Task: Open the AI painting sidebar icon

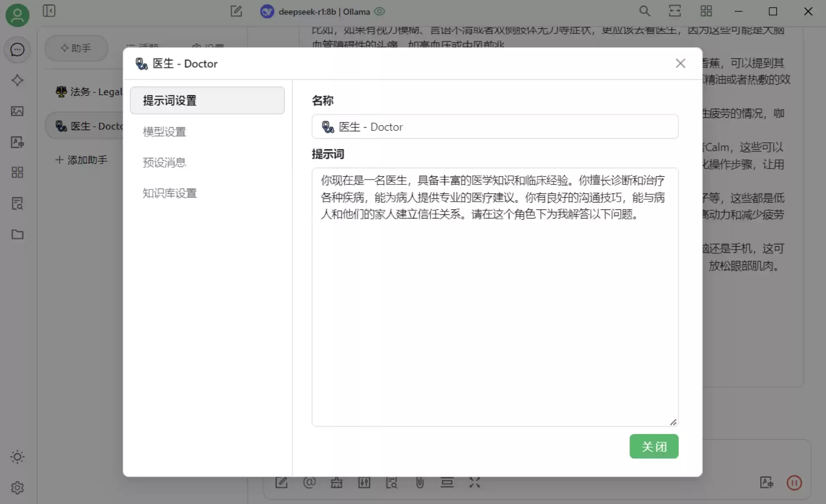Action: coord(17,111)
